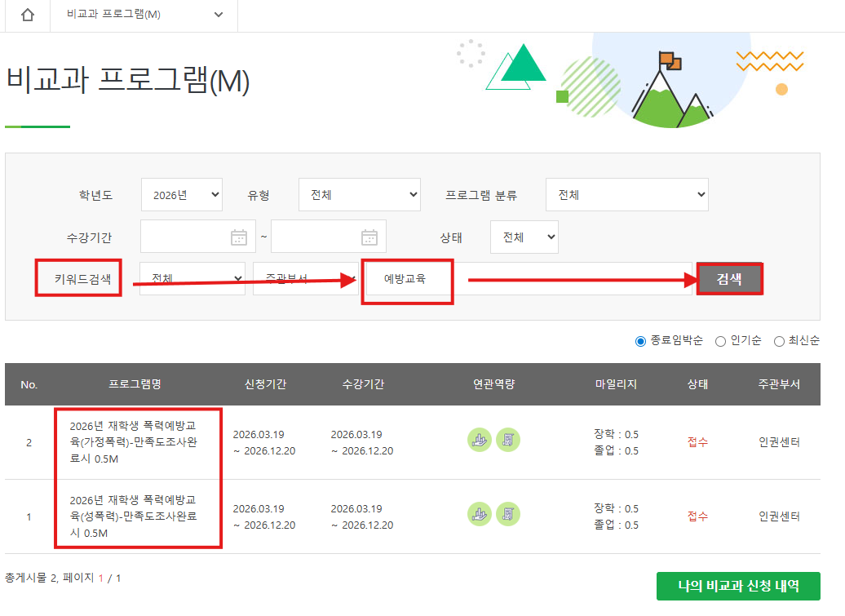Viewport: 845px width, 616px height.
Task: Click hand-with-chart competency icon in 성폭력 row
Action: (x=479, y=514)
